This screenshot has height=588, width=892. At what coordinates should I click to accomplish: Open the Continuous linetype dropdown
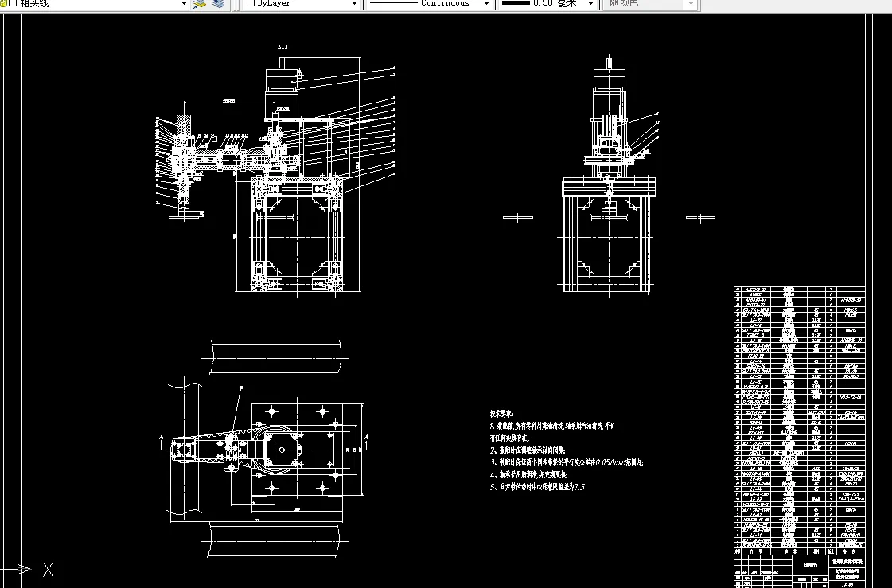pyautogui.click(x=486, y=3)
